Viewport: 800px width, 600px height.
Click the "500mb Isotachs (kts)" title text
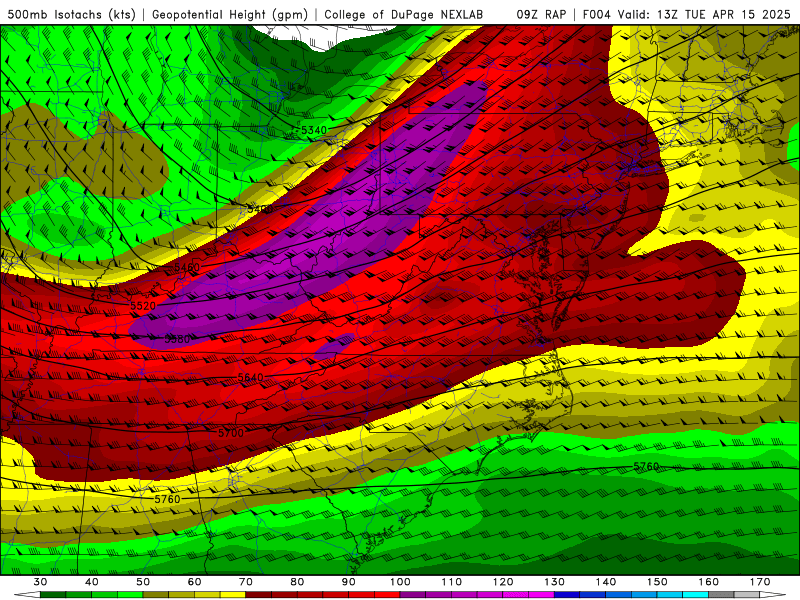click(x=72, y=14)
